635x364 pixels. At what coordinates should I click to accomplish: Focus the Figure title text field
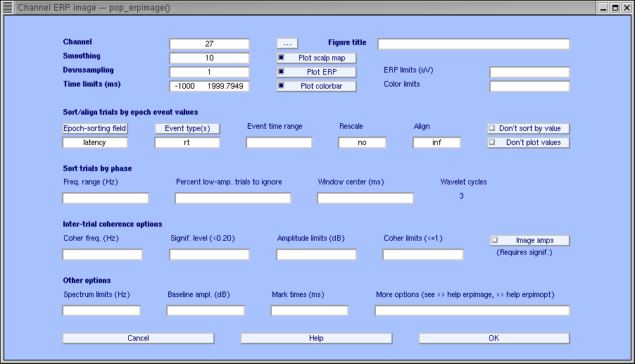pyautogui.click(x=473, y=44)
